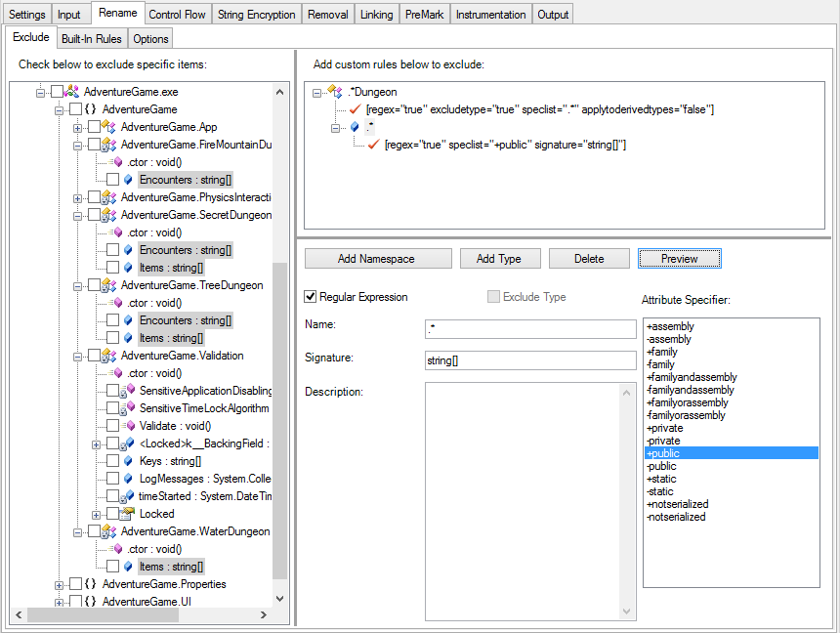Image resolution: width=840 pixels, height=633 pixels.
Task: Click the AdventureGame.exe assembly icon
Action: 71,89
